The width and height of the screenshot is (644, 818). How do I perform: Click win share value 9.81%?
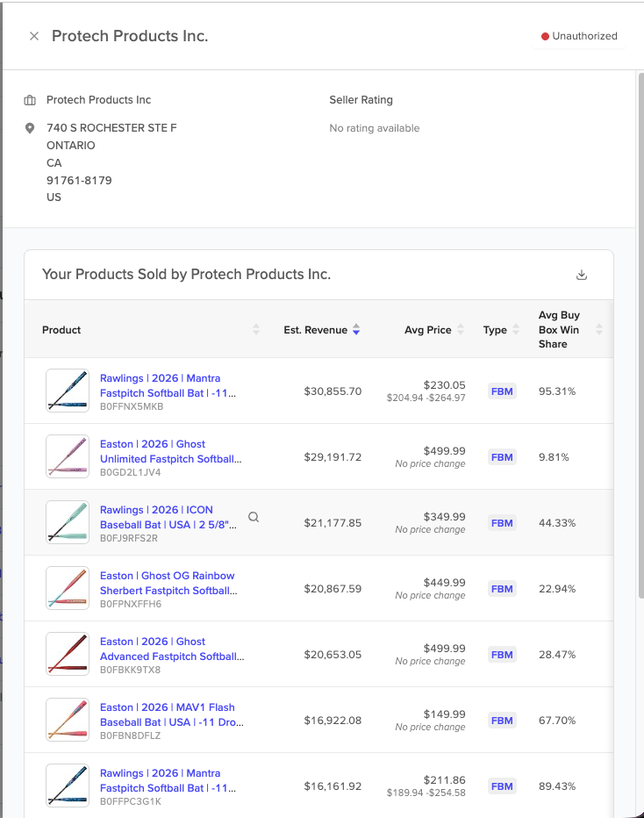pos(554,457)
